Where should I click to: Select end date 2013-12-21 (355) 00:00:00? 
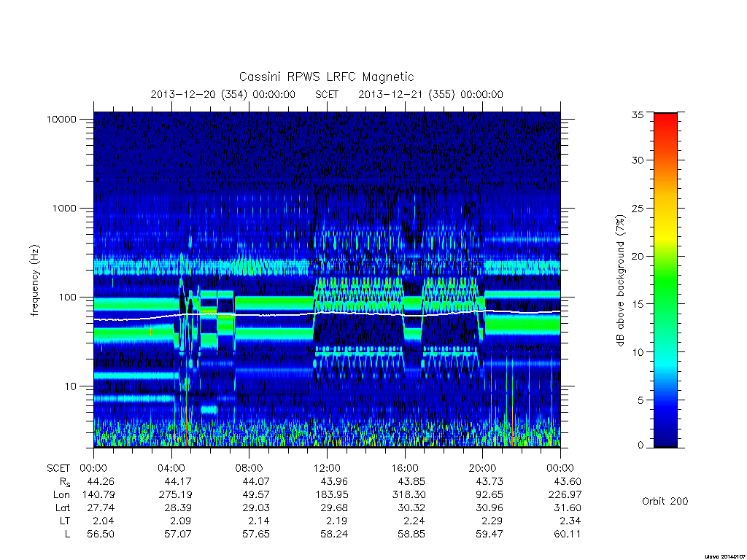(x=430, y=94)
